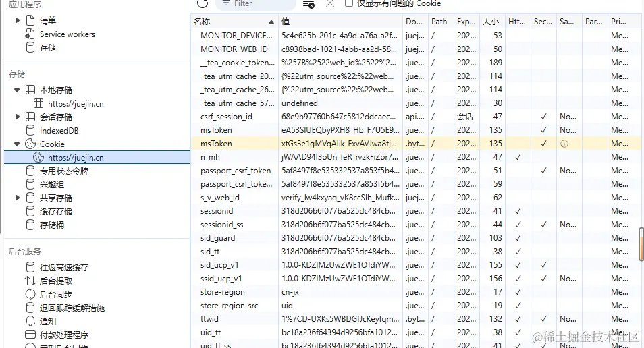The image size is (644, 348).
Task: Collapse the Cookie tree arrow
Action: pos(17,144)
